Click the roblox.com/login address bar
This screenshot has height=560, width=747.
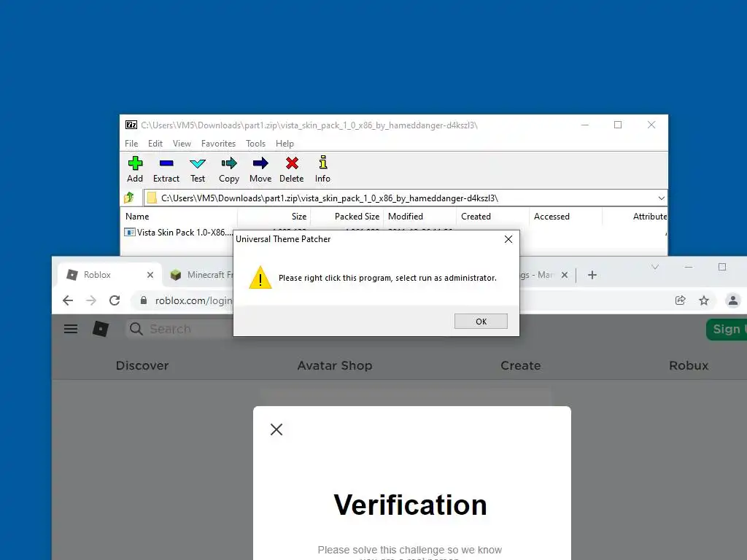click(193, 300)
